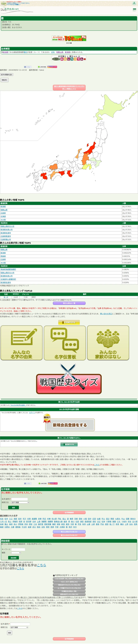Viewport: 138px width, 644px height.
Task: Click the green 家紋検索 button
Action: (14, 558)
